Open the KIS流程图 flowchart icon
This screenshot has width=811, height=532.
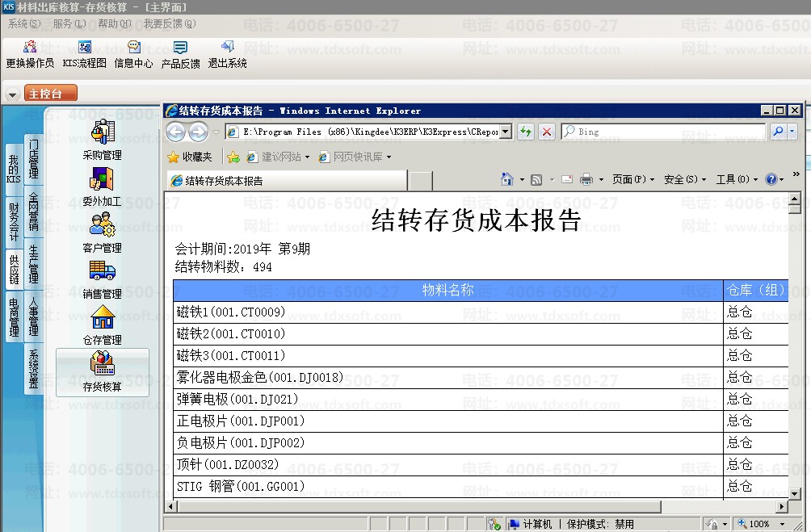[x=84, y=54]
